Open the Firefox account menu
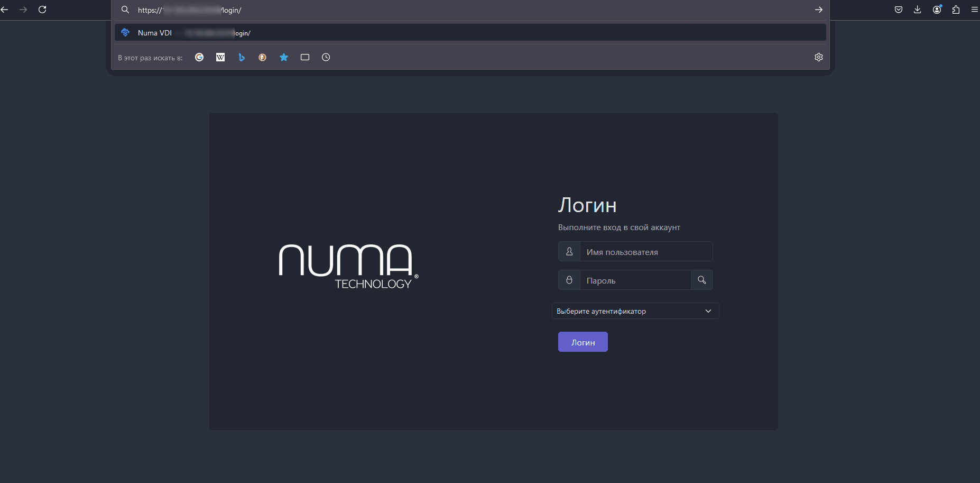This screenshot has height=483, width=980. pyautogui.click(x=937, y=10)
